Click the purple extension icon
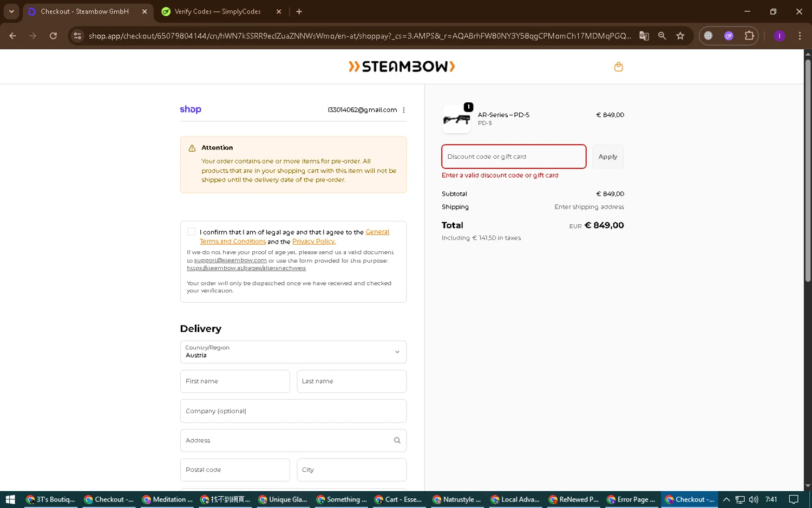 pos(729,36)
